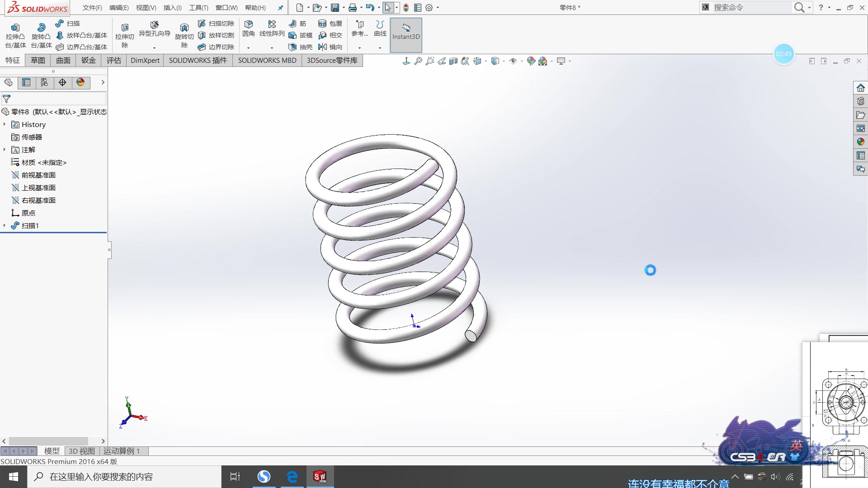Click the feature tree filter field
This screenshot has width=868, height=488.
tap(54, 99)
